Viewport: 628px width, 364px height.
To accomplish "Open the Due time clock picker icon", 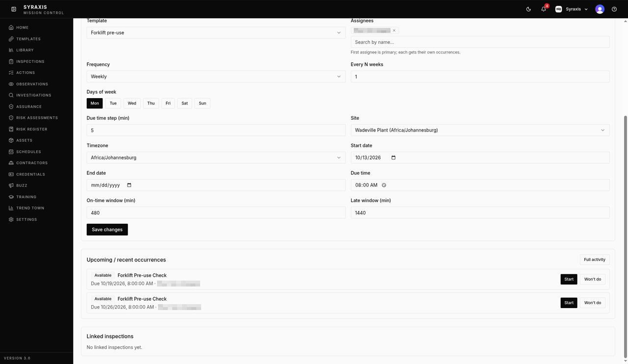I will [x=384, y=185].
